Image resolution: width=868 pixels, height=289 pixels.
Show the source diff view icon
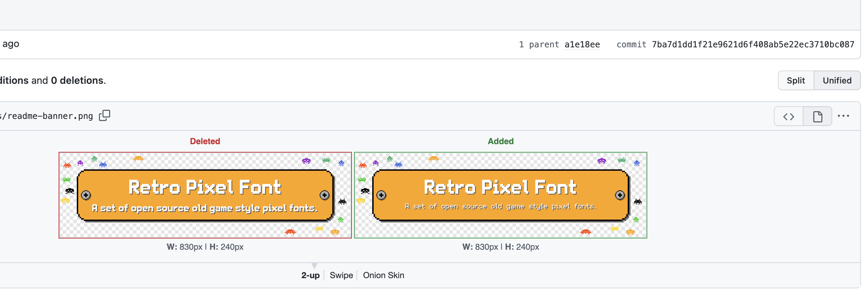pyautogui.click(x=789, y=116)
